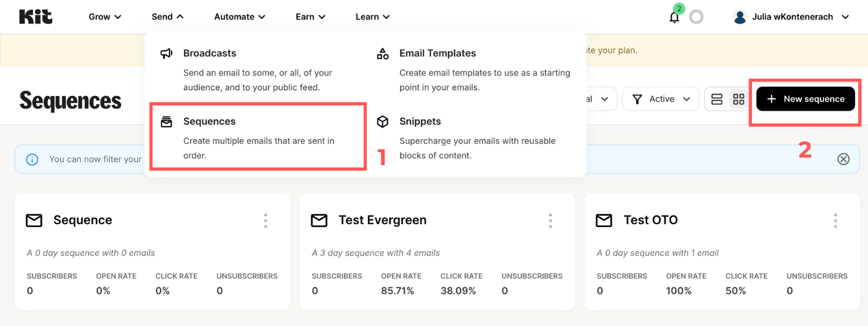Select Broadcasts from the Send menu
This screenshot has height=326, width=868.
click(209, 53)
